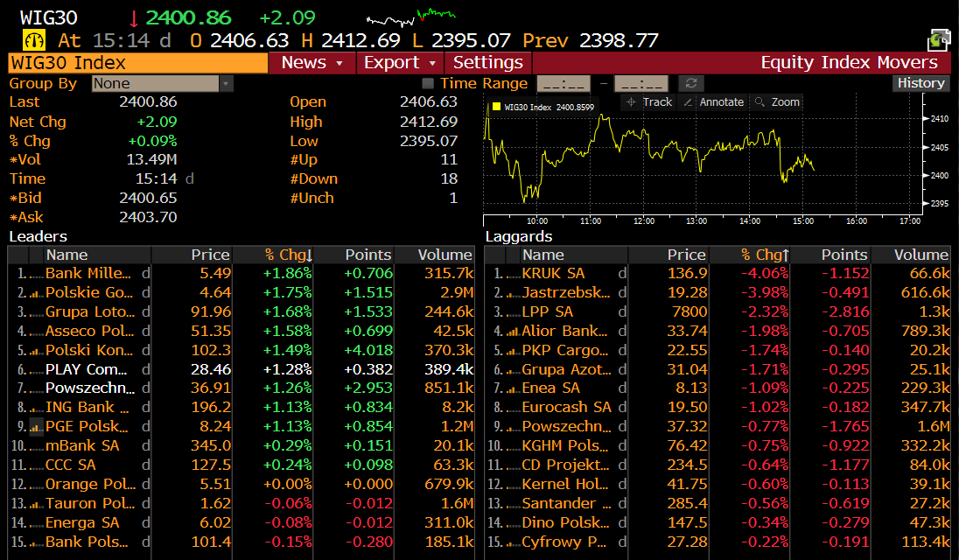959x560 pixels.
Task: Click the Time Range refresh icon
Action: coord(691,83)
